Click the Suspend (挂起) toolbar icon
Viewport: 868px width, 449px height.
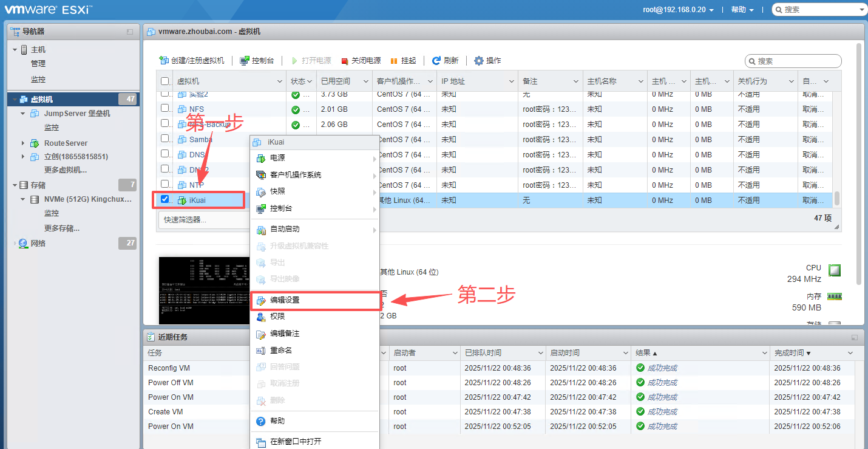click(394, 61)
